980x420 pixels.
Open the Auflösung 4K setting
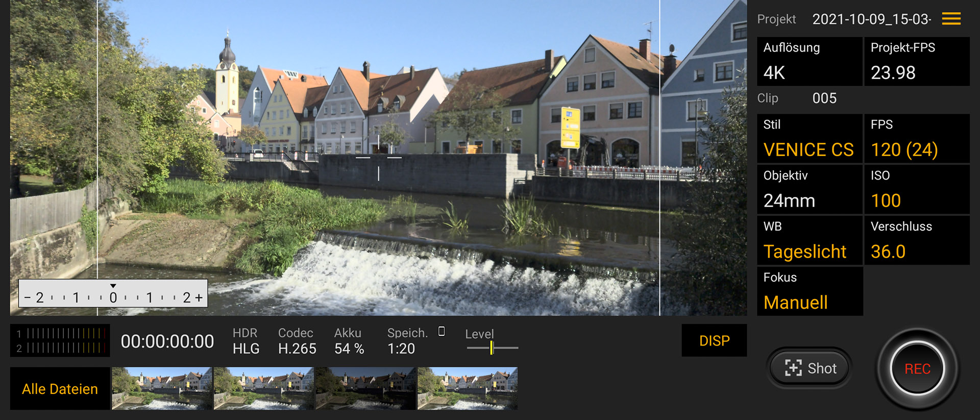[x=810, y=61]
